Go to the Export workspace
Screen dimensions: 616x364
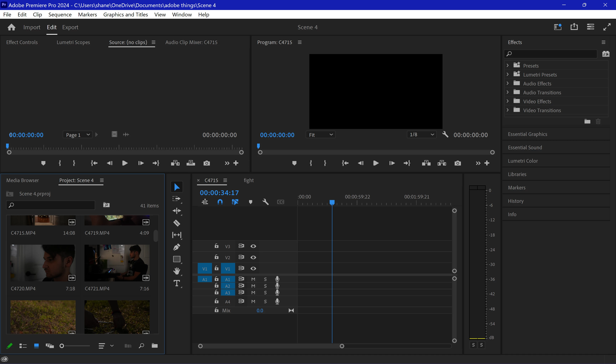click(70, 27)
